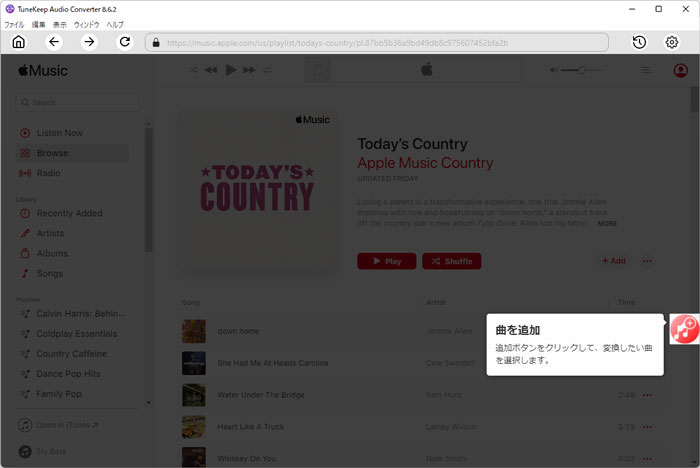The width and height of the screenshot is (700, 468).
Task: Select song Whiskey On You
Action: 246,459
